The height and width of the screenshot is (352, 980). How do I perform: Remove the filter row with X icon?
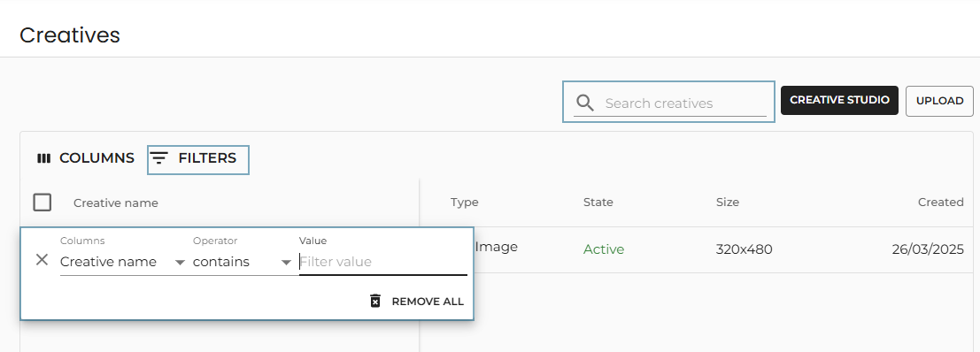pos(42,260)
